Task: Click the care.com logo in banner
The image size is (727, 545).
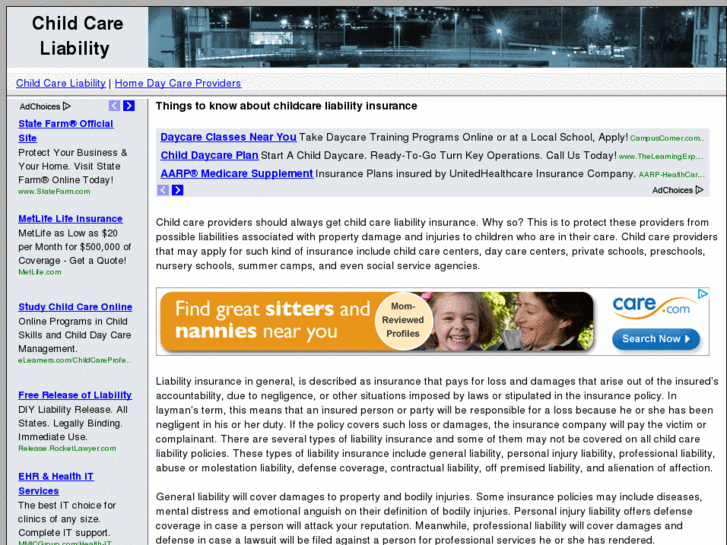Action: pos(655,308)
